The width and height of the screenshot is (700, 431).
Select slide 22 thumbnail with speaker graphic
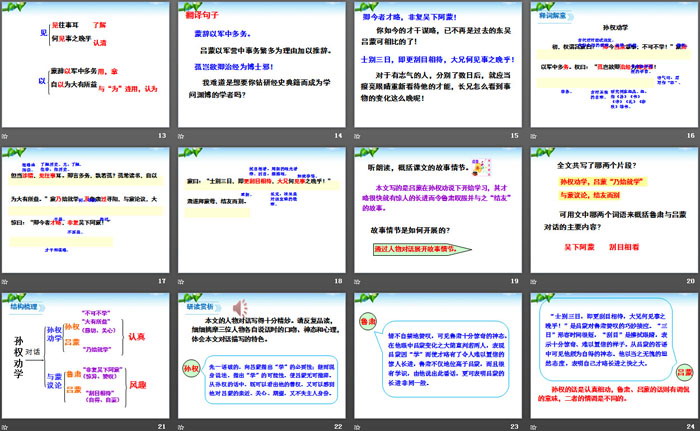[x=262, y=356]
